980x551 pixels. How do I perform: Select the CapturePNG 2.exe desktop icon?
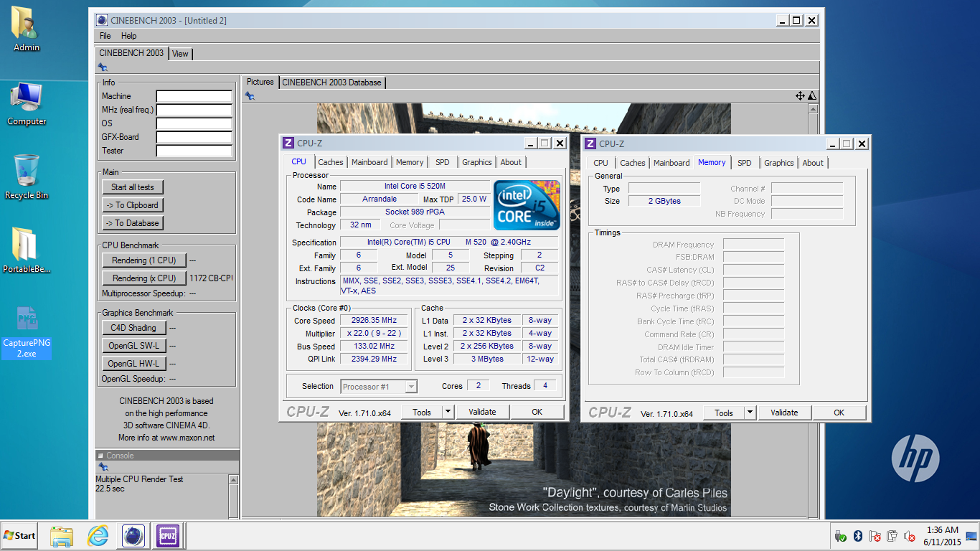coord(27,331)
